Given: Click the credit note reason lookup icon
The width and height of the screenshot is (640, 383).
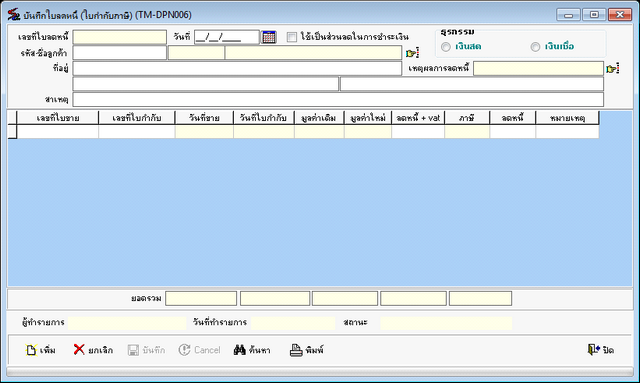Looking at the screenshot, I should point(612,69).
